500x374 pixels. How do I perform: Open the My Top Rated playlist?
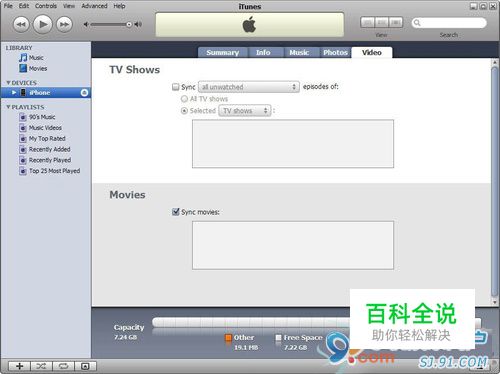47,138
